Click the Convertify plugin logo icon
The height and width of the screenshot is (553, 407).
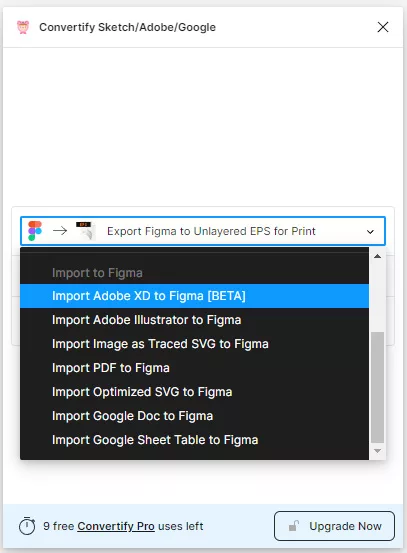[23, 27]
